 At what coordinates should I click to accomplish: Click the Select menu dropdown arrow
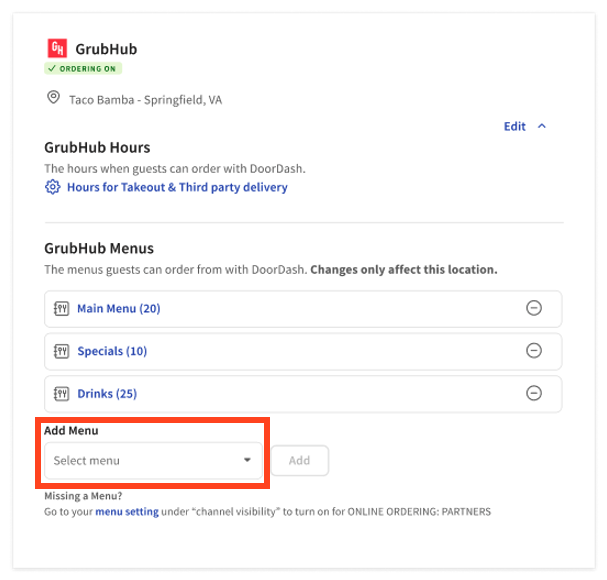[247, 461]
